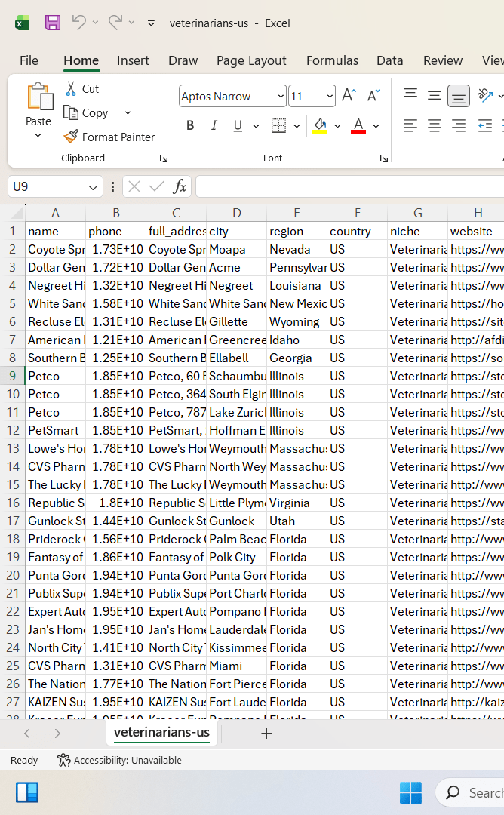Viewport: 504px width, 815px height.
Task: Click the Paste clipboard icon
Action: point(39,97)
